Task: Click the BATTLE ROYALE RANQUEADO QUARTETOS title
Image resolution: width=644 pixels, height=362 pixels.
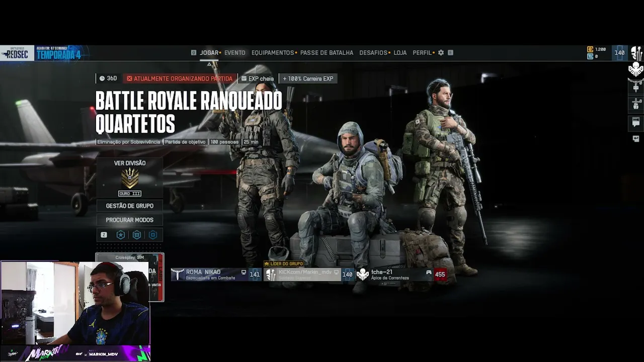Action: click(189, 113)
